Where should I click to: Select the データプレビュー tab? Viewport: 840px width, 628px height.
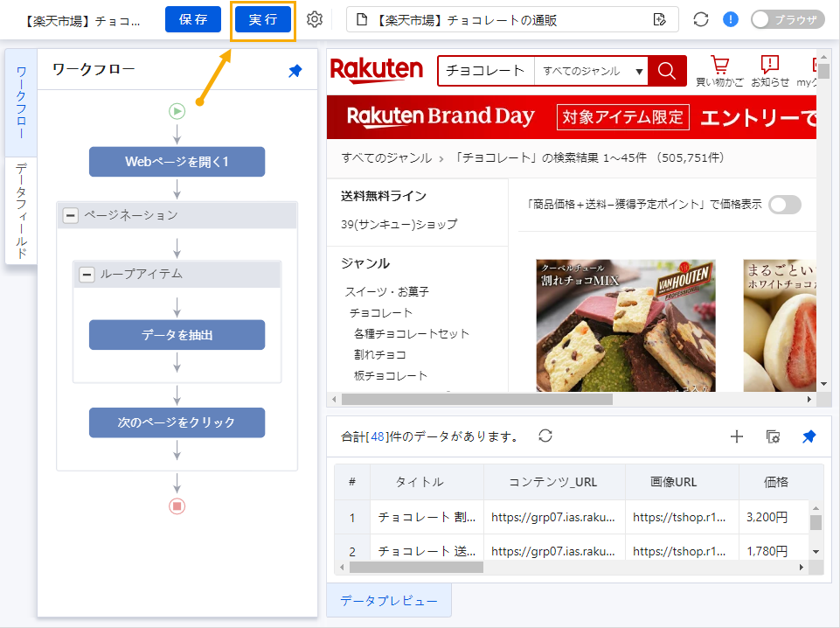tap(389, 601)
